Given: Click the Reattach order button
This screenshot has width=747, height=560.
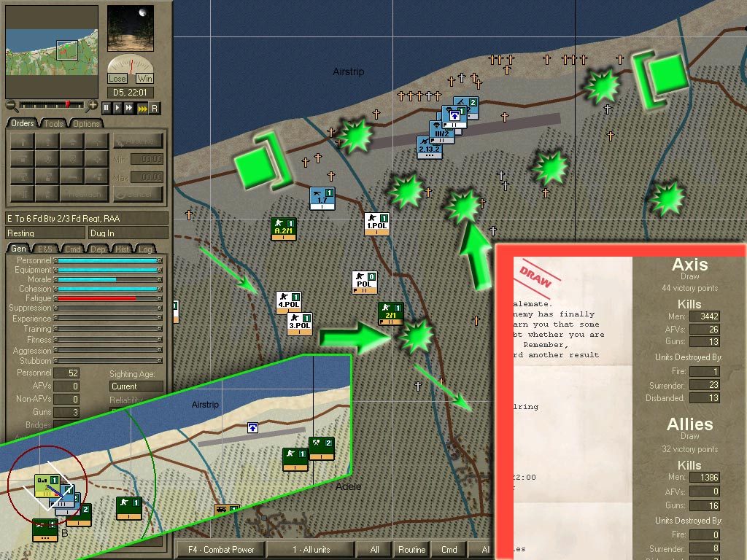Looking at the screenshot, I should click(x=85, y=194).
